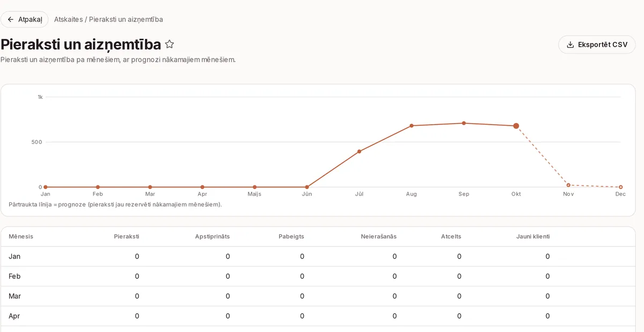This screenshot has height=332, width=644.
Task: Click the hollow Dec forecast point
Action: click(621, 187)
